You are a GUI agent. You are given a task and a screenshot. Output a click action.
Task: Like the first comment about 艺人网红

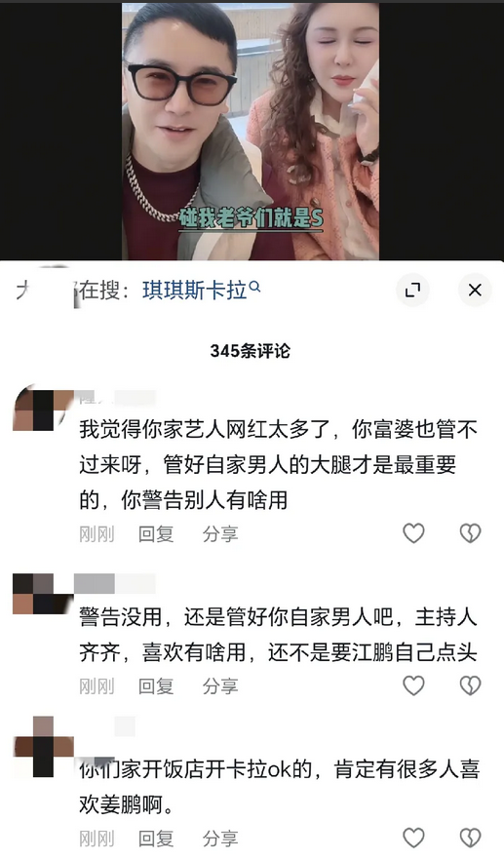click(413, 533)
